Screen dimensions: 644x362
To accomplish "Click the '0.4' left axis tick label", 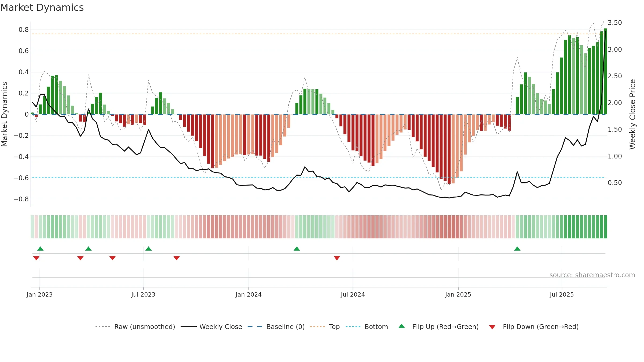I will (24, 72).
